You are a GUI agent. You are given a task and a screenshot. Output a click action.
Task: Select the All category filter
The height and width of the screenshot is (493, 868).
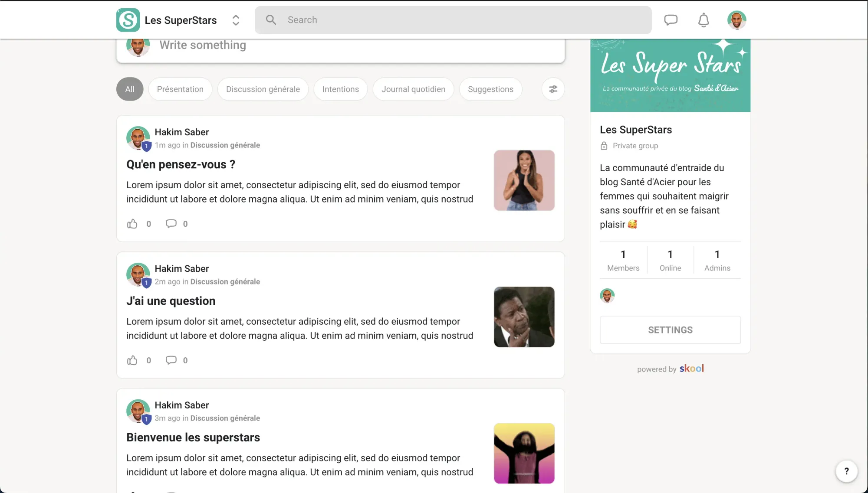pyautogui.click(x=130, y=89)
